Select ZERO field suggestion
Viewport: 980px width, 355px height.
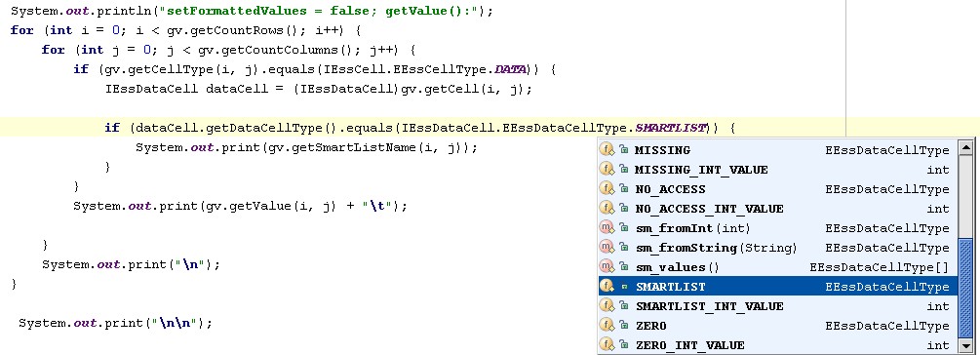[777, 326]
